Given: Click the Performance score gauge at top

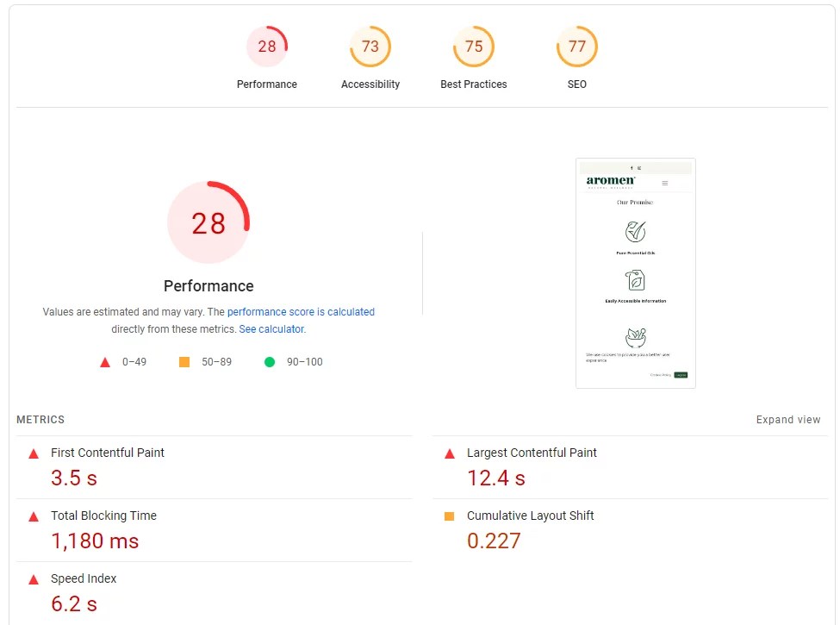Looking at the screenshot, I should click(x=267, y=47).
